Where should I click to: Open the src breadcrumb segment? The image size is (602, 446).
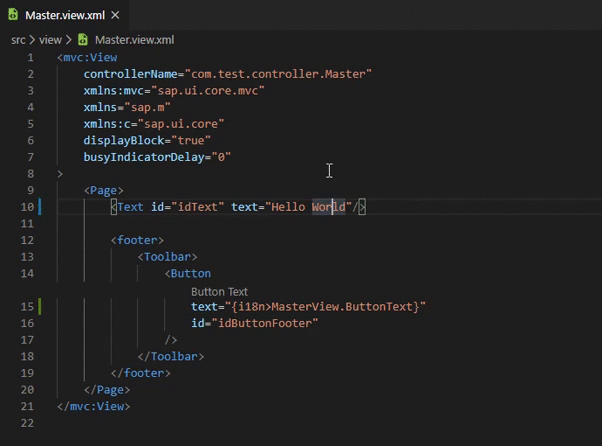(x=18, y=40)
